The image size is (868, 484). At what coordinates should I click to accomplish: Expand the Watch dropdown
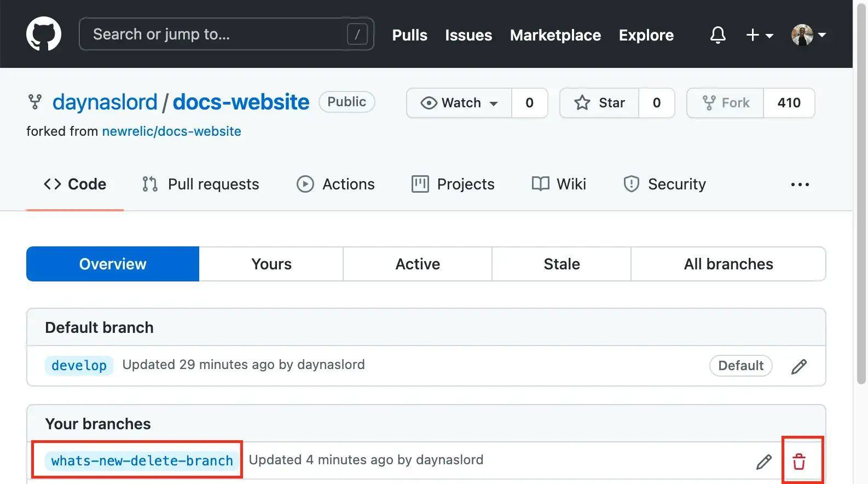click(x=459, y=103)
